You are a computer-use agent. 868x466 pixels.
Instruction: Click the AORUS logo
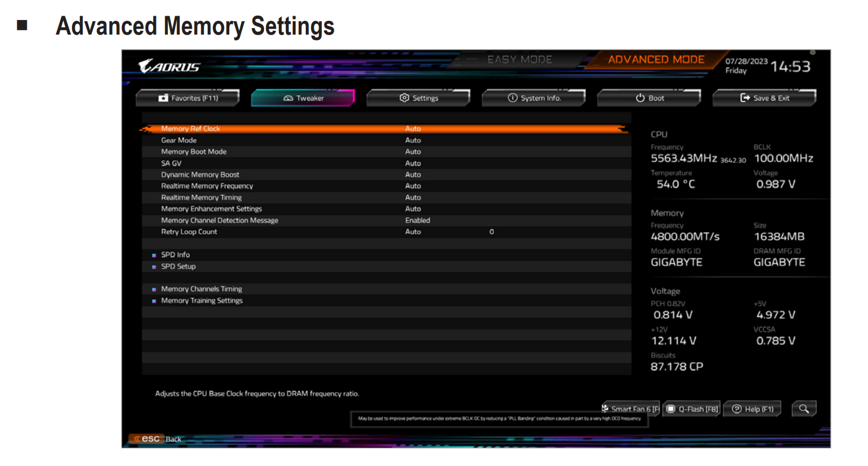169,66
